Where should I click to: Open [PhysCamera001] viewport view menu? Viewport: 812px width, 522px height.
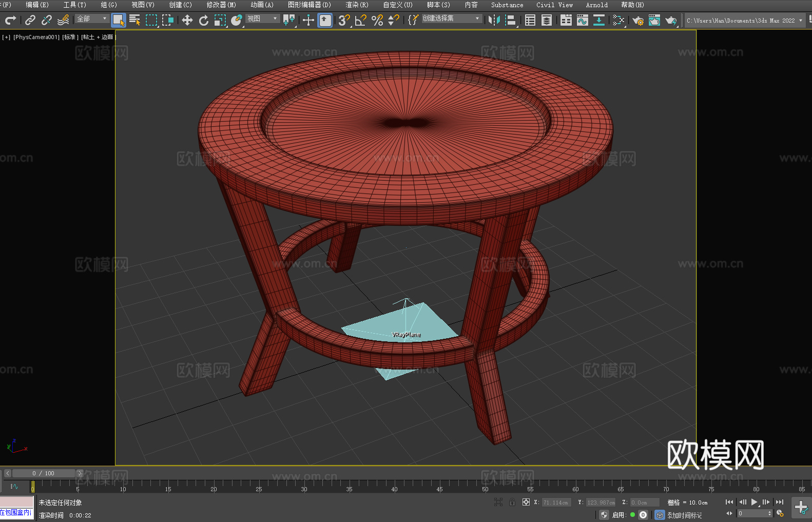(36, 37)
